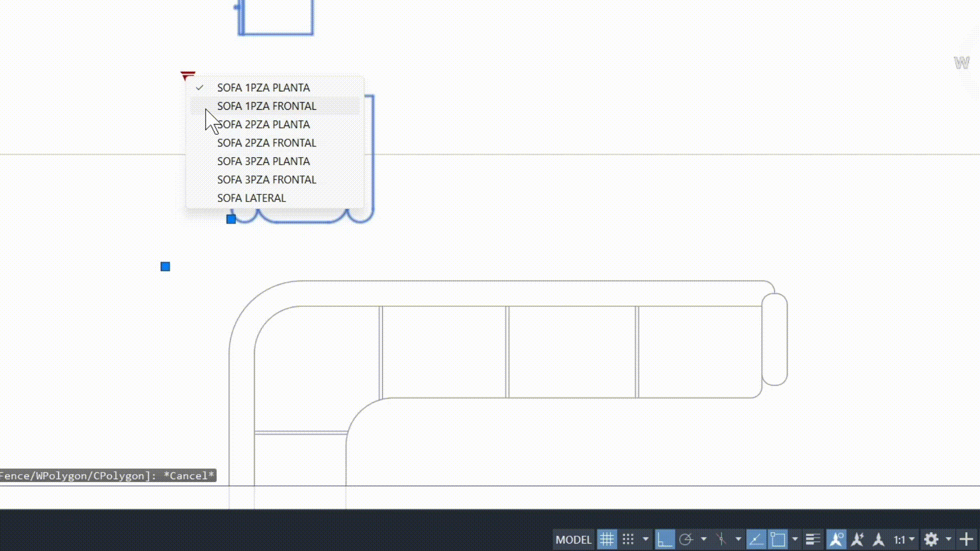Choose SOFA 3PZA PLANTA option
Image resolution: width=980 pixels, height=551 pixels.
[263, 161]
